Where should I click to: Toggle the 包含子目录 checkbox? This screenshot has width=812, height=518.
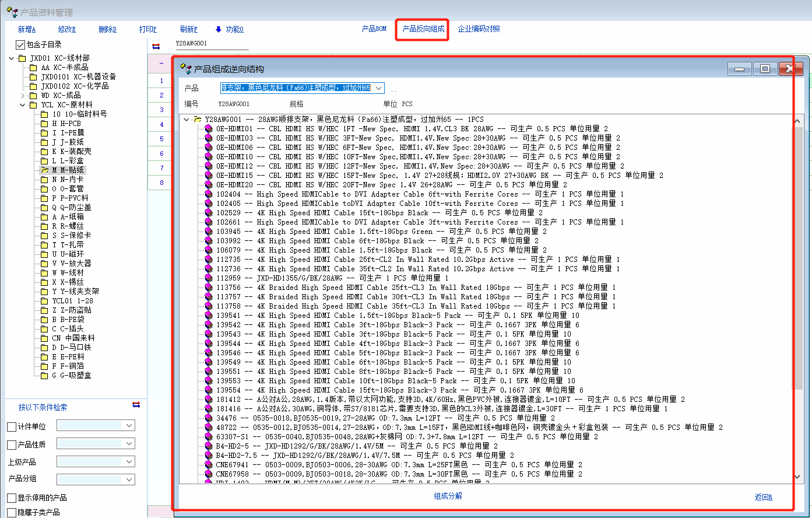(20, 45)
